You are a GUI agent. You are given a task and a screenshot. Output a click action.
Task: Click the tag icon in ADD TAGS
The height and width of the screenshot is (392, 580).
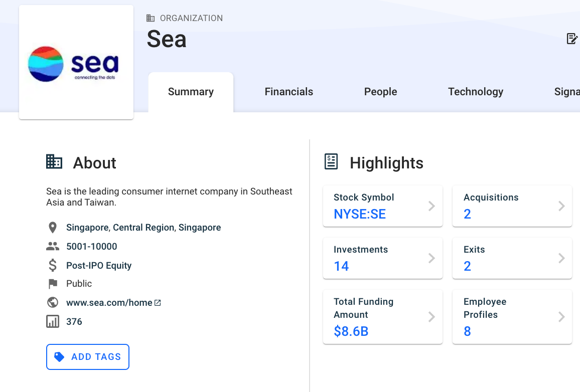click(59, 357)
